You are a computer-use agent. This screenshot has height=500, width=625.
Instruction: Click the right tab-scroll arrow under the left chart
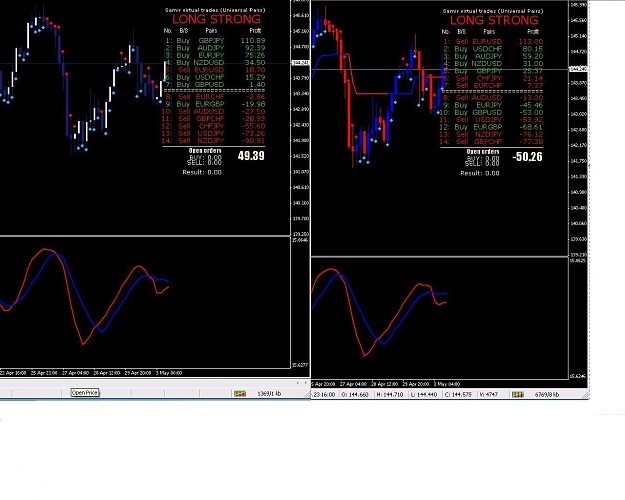click(x=306, y=383)
